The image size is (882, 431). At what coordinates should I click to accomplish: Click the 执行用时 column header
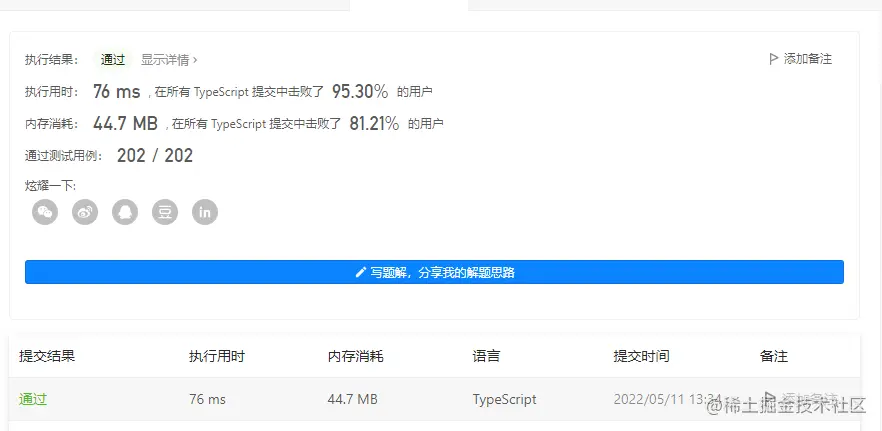217,356
